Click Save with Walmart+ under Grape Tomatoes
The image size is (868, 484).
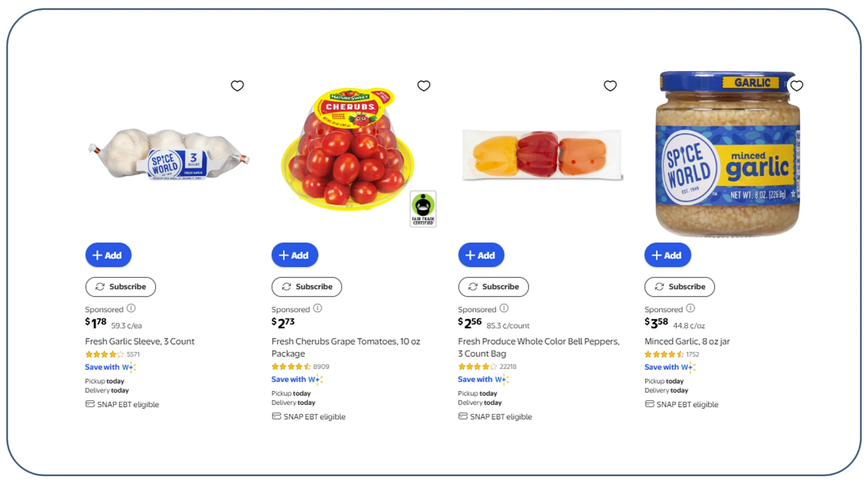(297, 379)
